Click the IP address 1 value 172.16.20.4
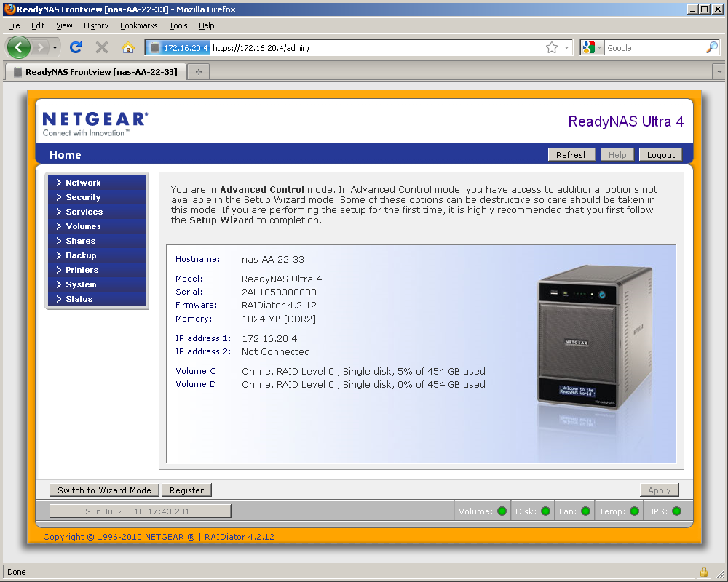Viewport: 728px width, 582px height. click(269, 338)
